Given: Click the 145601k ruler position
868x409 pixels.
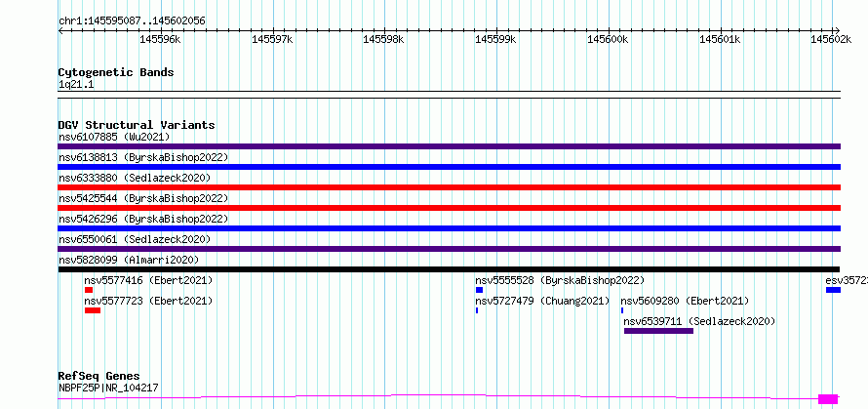Looking at the screenshot, I should (720, 39).
